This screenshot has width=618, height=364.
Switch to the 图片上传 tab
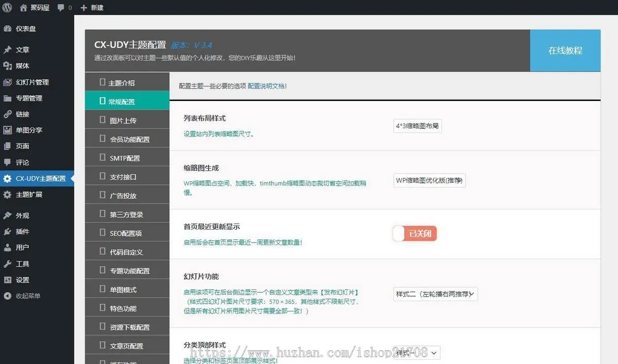point(127,120)
